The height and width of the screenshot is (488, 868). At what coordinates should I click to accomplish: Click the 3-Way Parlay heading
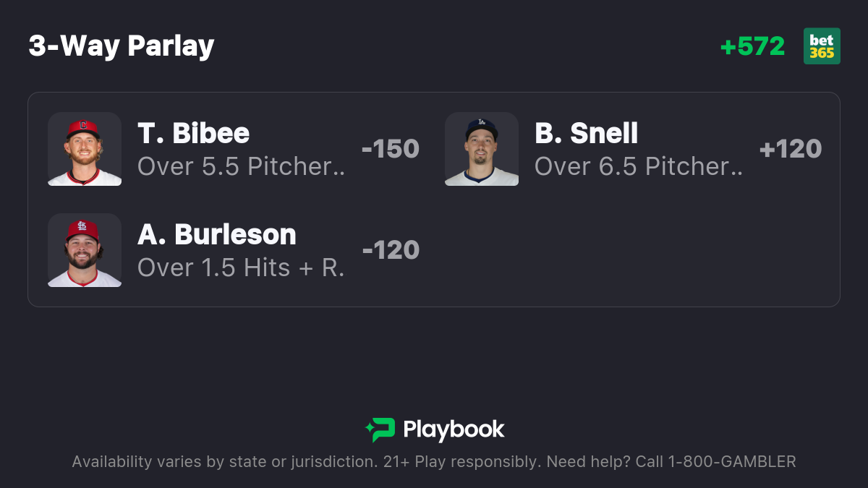click(x=122, y=46)
